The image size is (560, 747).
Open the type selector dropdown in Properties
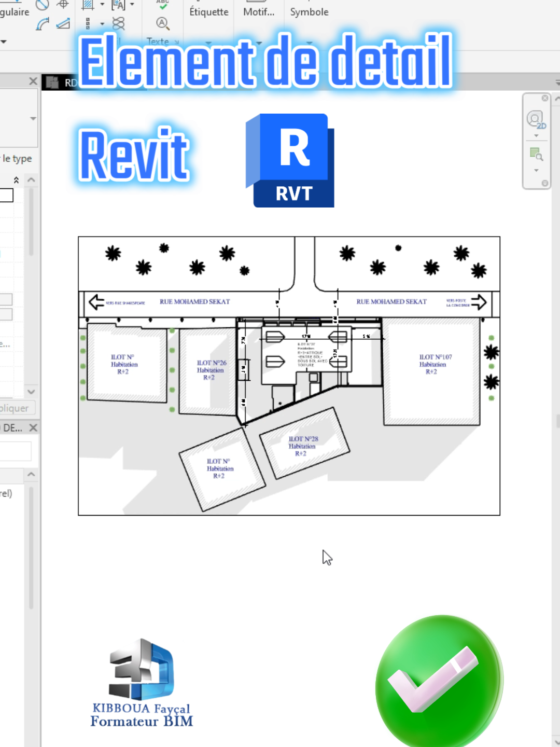point(33,119)
